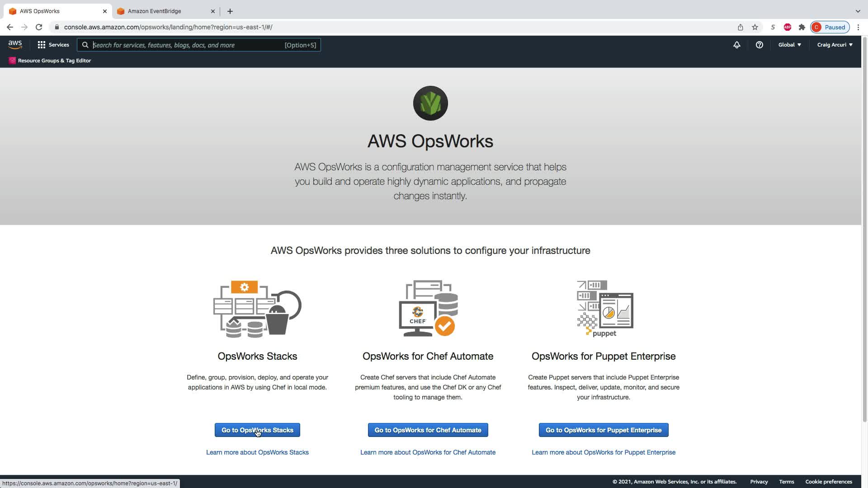Screen dimensions: 868x488
Task: Expand the Global region dropdown
Action: click(x=789, y=45)
